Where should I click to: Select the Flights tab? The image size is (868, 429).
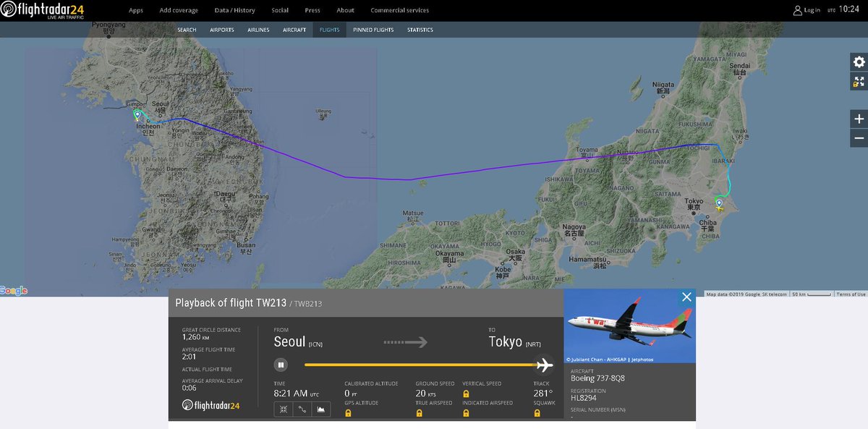329,30
